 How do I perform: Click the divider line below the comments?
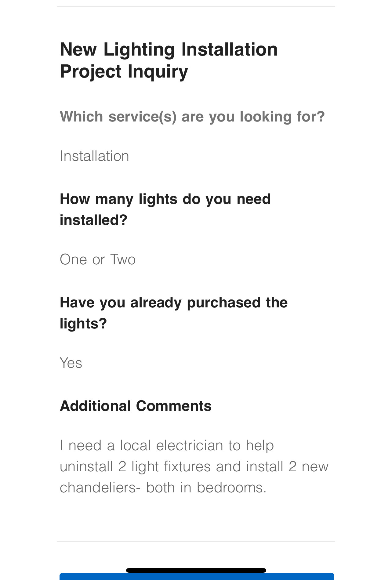tap(196, 542)
